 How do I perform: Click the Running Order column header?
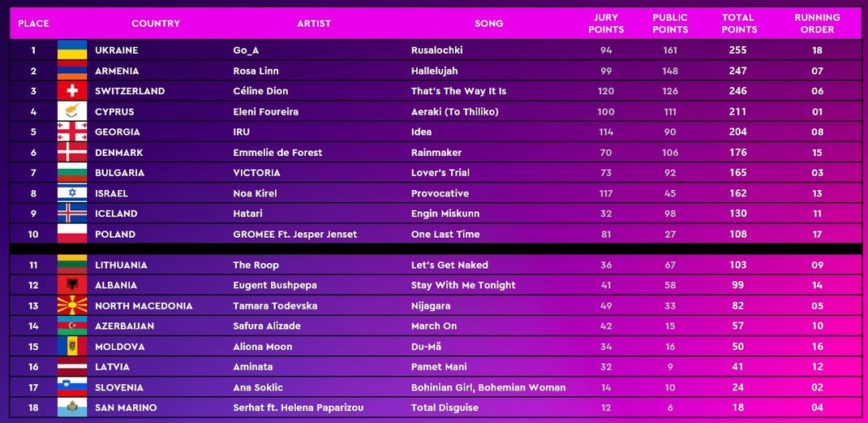[817, 24]
